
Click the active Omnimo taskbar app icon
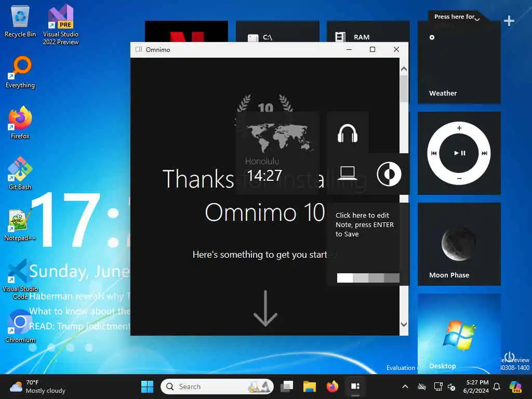355,387
